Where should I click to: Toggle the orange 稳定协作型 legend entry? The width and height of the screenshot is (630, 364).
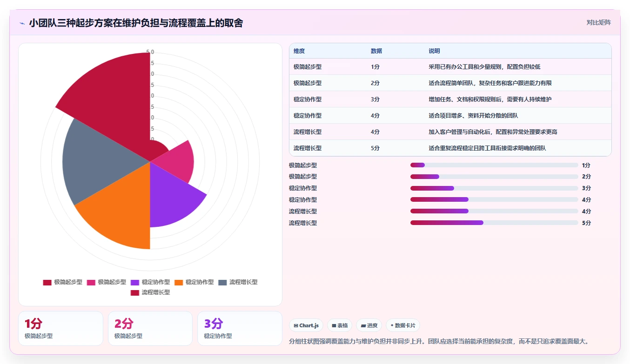pyautogui.click(x=194, y=282)
